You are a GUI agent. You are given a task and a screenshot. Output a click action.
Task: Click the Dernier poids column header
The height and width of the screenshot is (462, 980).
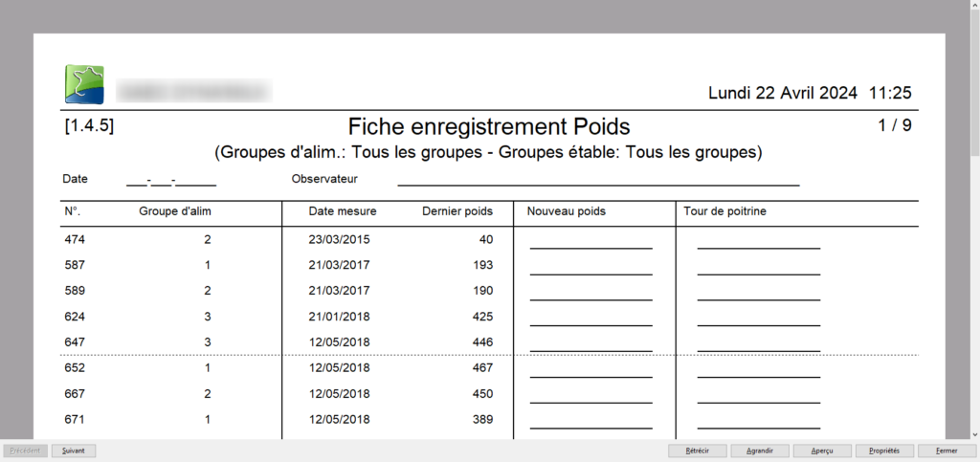pos(457,211)
